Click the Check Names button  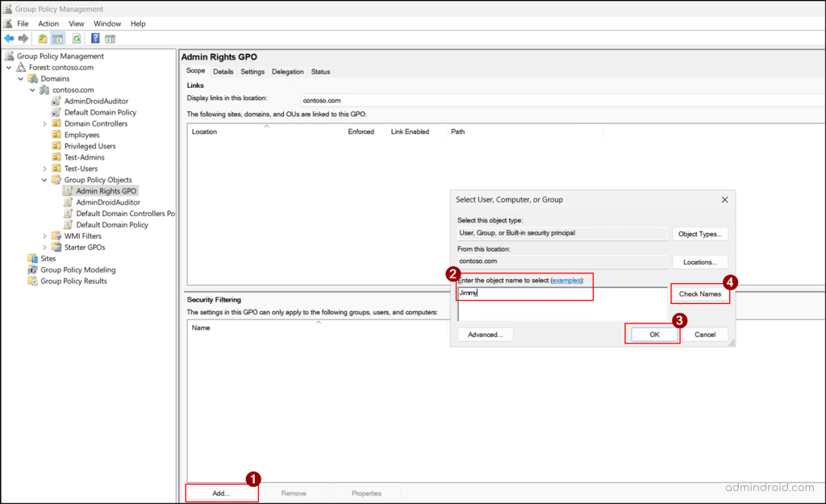coord(699,293)
